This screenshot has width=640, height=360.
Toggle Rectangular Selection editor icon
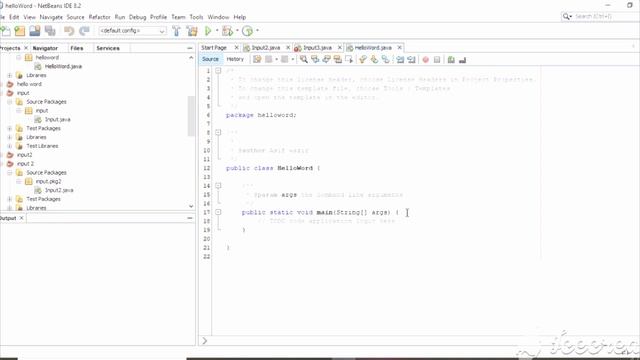coord(349,60)
